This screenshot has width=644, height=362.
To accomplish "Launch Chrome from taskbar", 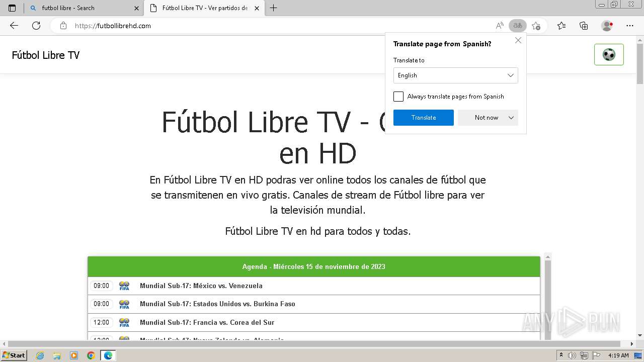I will point(91,355).
